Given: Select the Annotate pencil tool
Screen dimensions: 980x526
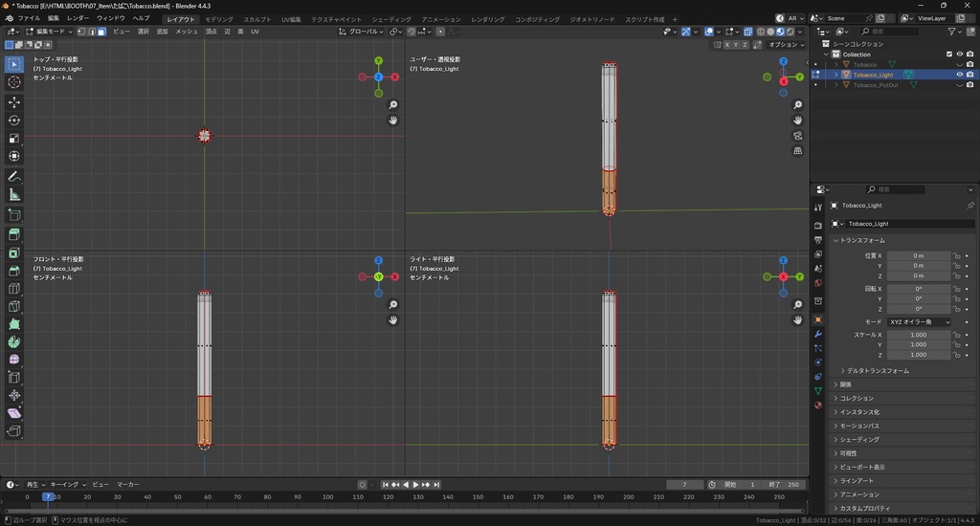Looking at the screenshot, I should 13,177.
